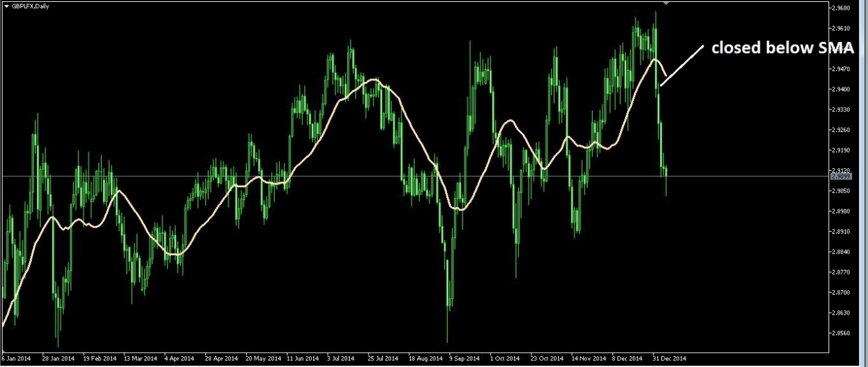Click the 2.9260 price axis label
Image resolution: width=868 pixels, height=367 pixels.
click(x=841, y=130)
